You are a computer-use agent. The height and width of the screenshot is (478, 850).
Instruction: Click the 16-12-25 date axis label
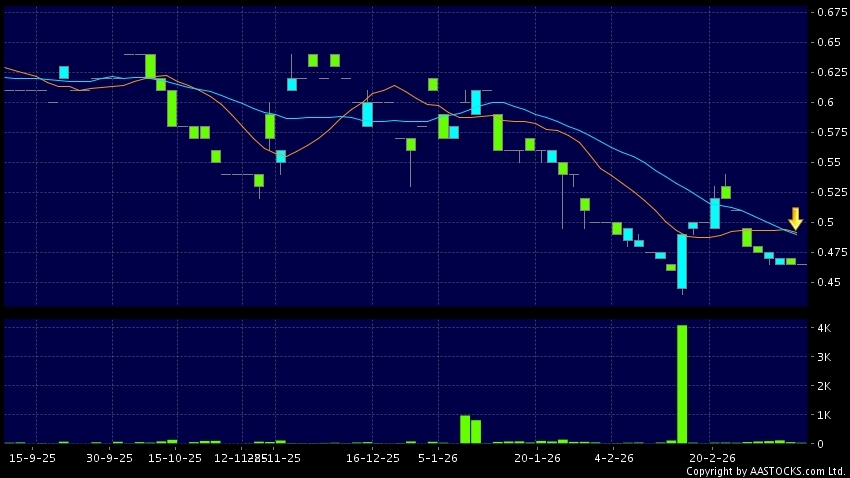(x=372, y=457)
